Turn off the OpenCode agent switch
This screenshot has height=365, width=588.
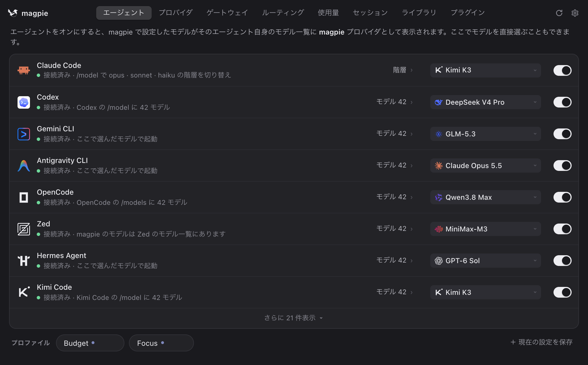pyautogui.click(x=562, y=197)
